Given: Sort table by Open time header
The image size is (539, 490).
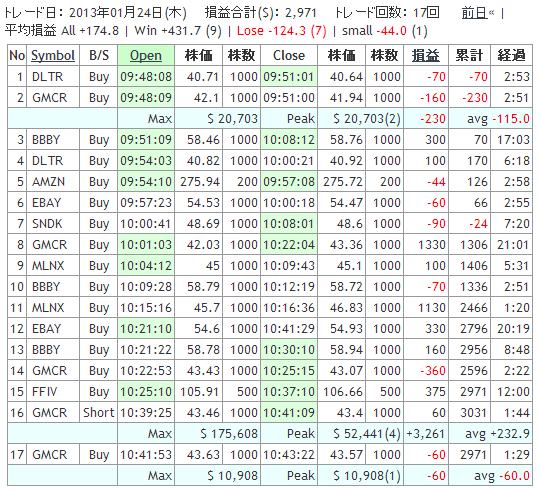Looking at the screenshot, I should point(146,55).
